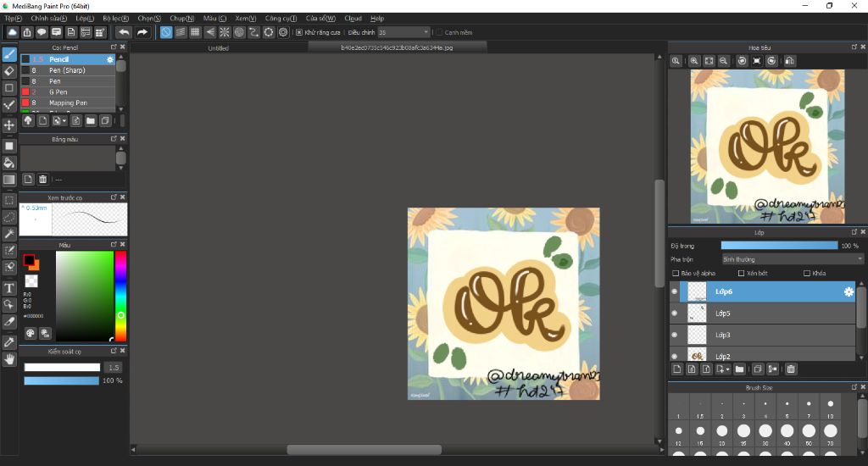Select the Move tool
868x466 pixels.
pos(8,125)
